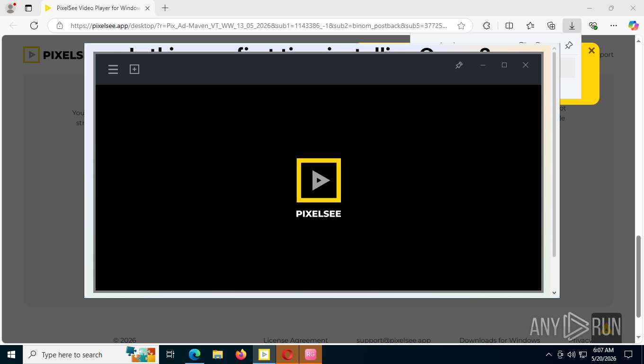Screen dimensions: 644x364
Task: Open the taskbar clock showing 6:07 AM
Action: (x=603, y=355)
